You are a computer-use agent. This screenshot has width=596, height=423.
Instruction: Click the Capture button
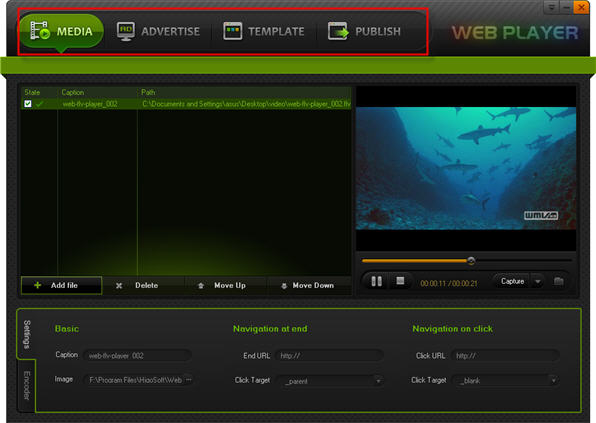(512, 281)
